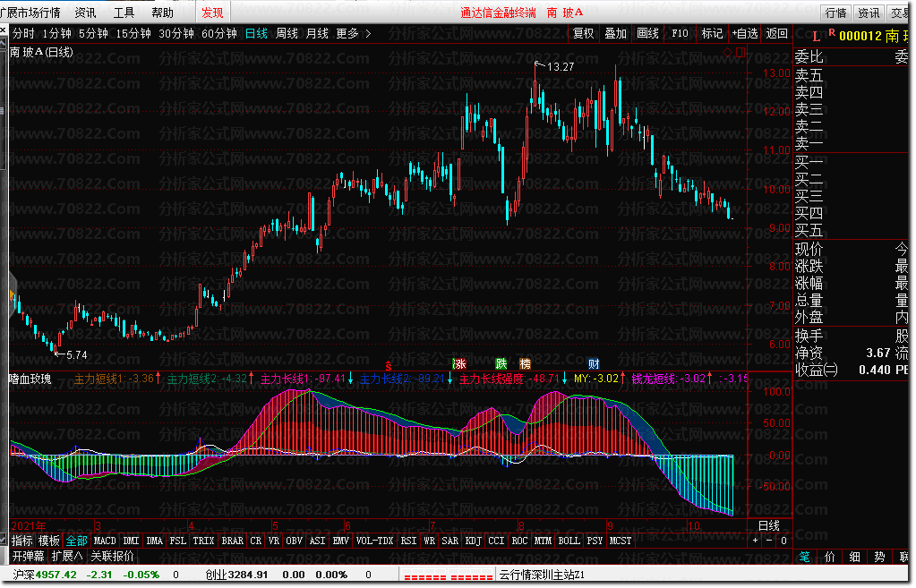Click the 复权 button

584,34
